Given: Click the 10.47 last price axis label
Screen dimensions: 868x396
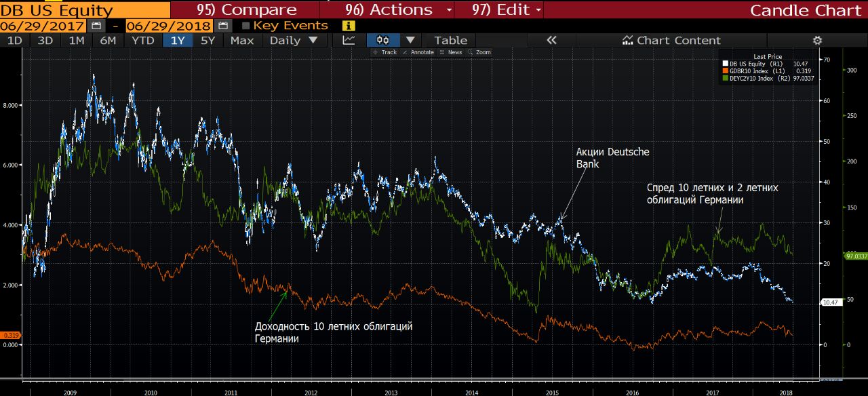Looking at the screenshot, I should 830,302.
